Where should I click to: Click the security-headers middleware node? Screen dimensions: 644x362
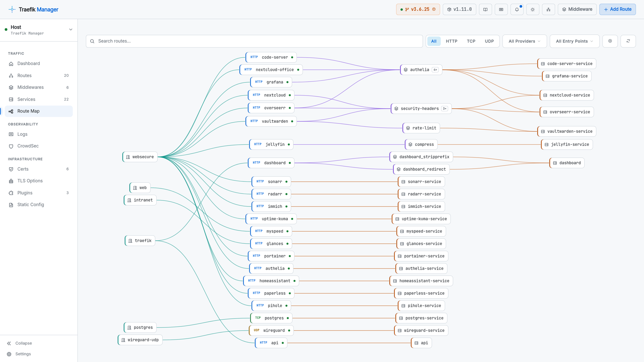[421, 109]
